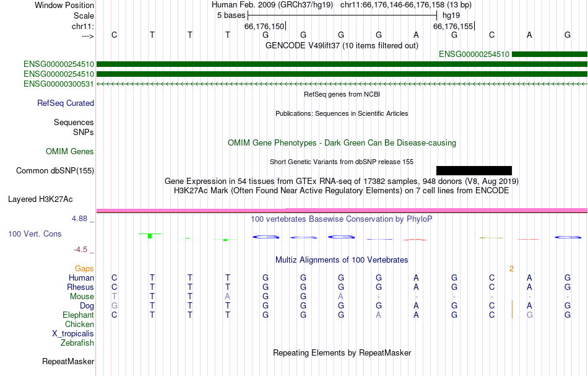Click the H3K27Ac Mark track title
The width and height of the screenshot is (588, 376).
(342, 191)
